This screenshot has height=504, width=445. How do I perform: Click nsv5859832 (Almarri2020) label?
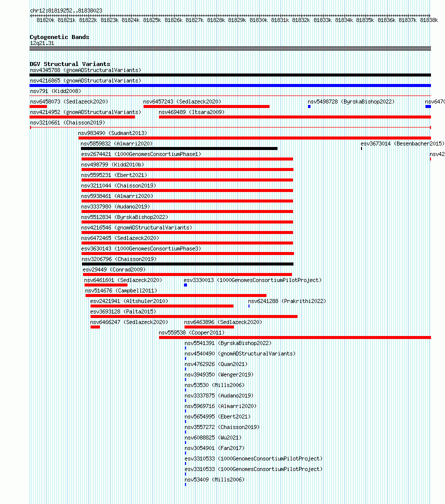coord(116,143)
